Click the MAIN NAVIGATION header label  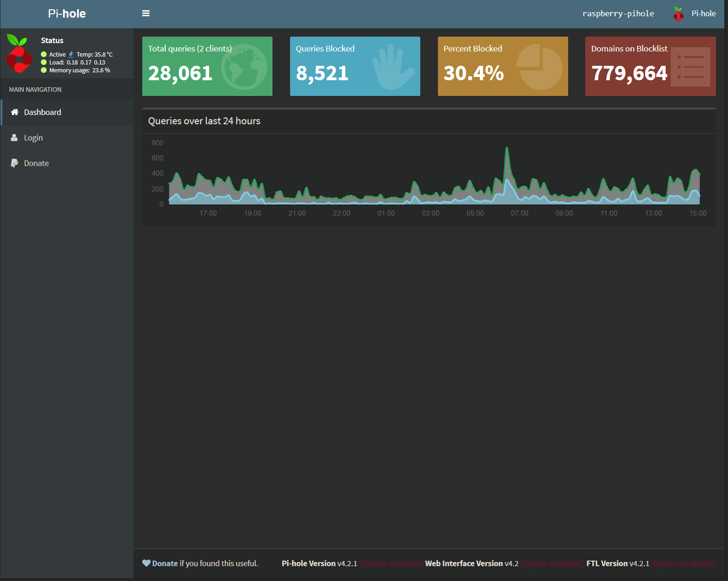coord(35,89)
